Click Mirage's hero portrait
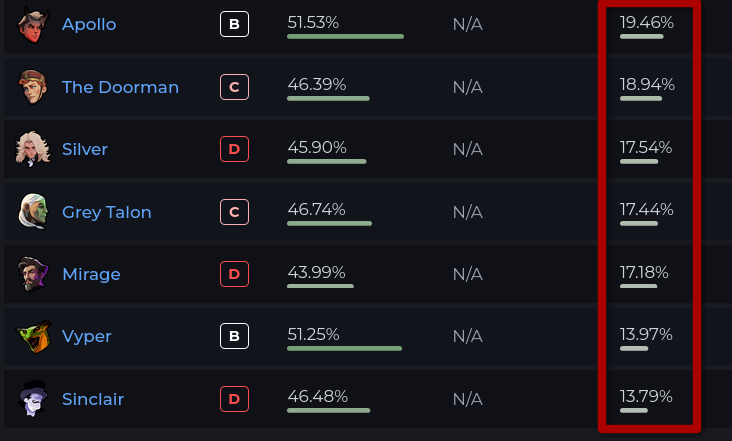The width and height of the screenshot is (732, 441). tap(33, 274)
